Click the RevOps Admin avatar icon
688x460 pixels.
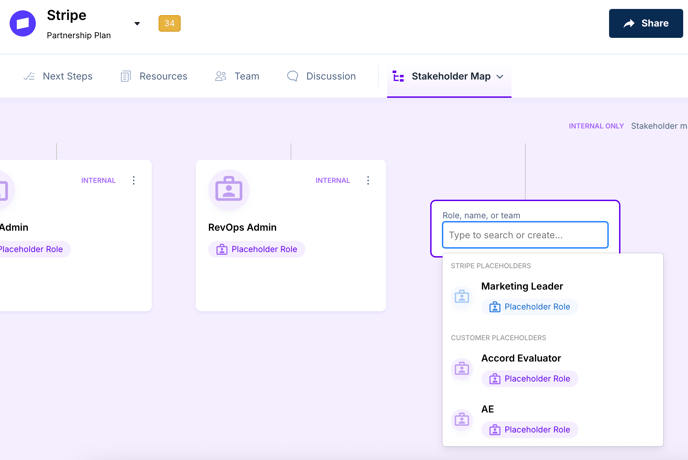click(228, 190)
